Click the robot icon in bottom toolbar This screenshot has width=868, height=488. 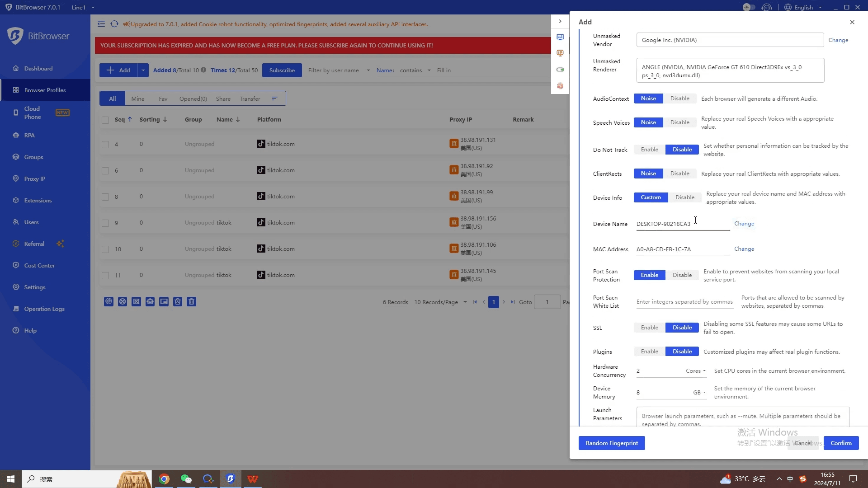point(150,302)
